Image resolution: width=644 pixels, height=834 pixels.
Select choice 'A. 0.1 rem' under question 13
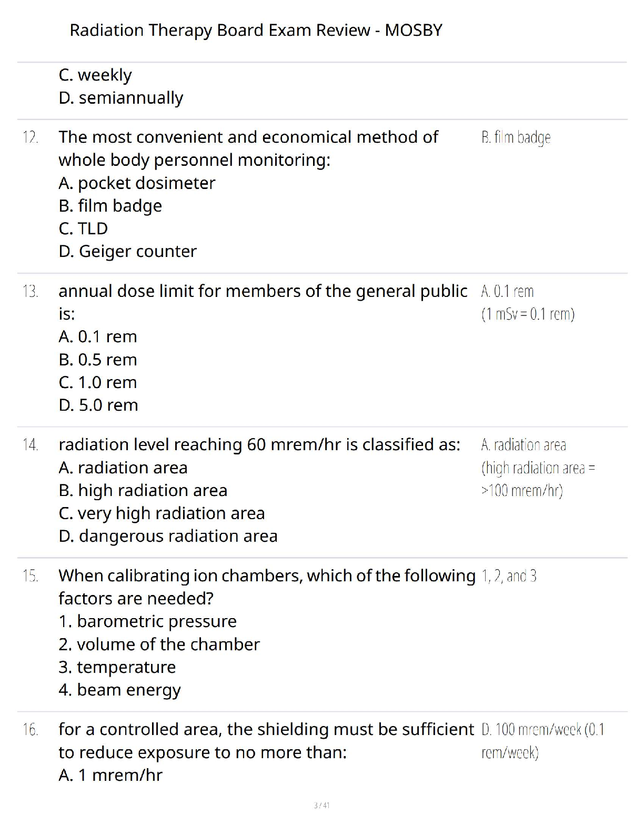click(x=98, y=336)
